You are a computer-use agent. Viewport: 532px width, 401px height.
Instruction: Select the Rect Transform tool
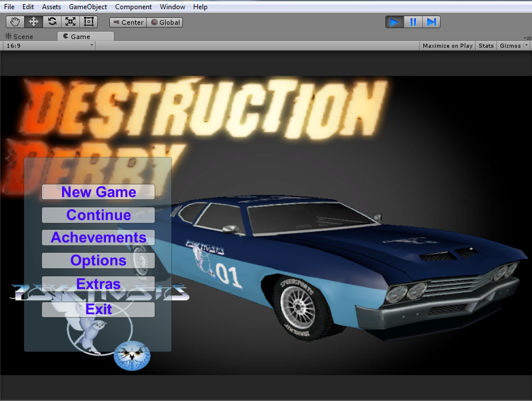pyautogui.click(x=88, y=21)
